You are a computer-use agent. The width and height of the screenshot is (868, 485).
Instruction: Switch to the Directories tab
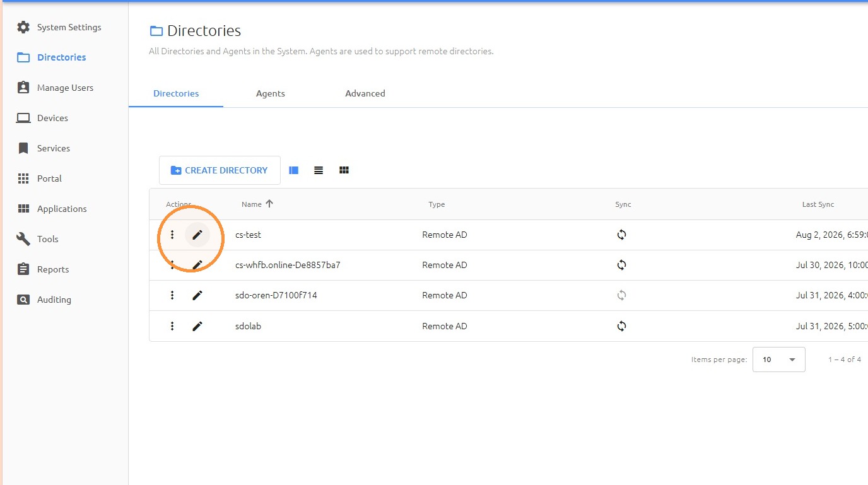pos(176,93)
